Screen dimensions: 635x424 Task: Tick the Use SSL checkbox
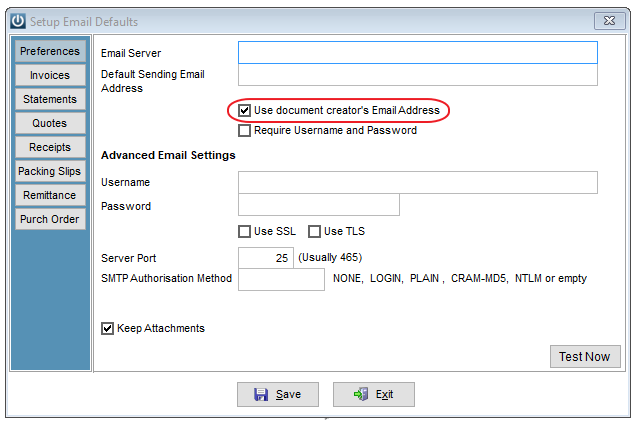pyautogui.click(x=244, y=231)
